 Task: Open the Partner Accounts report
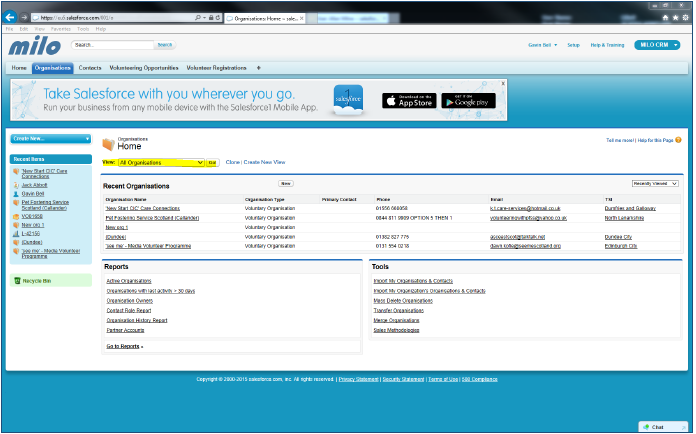[125, 330]
